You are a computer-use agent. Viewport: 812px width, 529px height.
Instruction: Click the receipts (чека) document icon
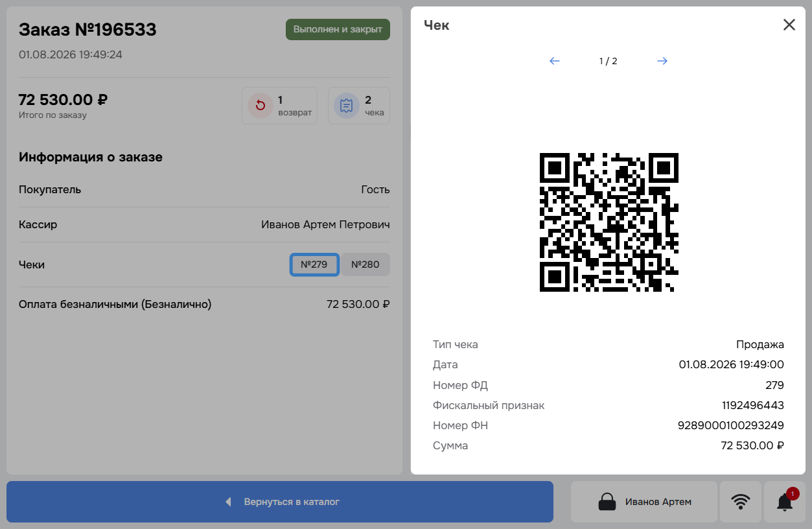347,106
